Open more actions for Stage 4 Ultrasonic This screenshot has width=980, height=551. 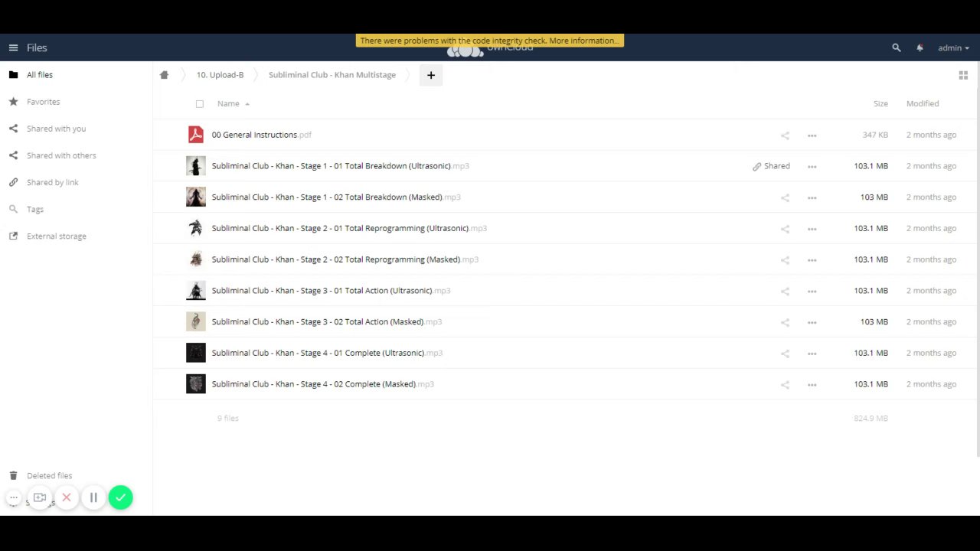(812, 354)
